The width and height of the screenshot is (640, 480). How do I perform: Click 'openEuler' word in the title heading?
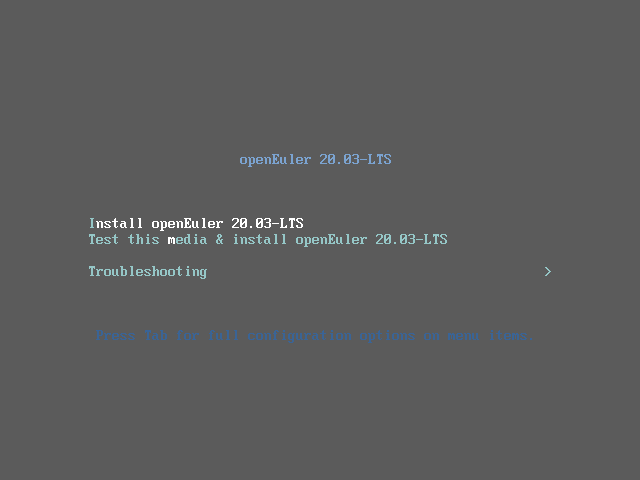click(275, 160)
